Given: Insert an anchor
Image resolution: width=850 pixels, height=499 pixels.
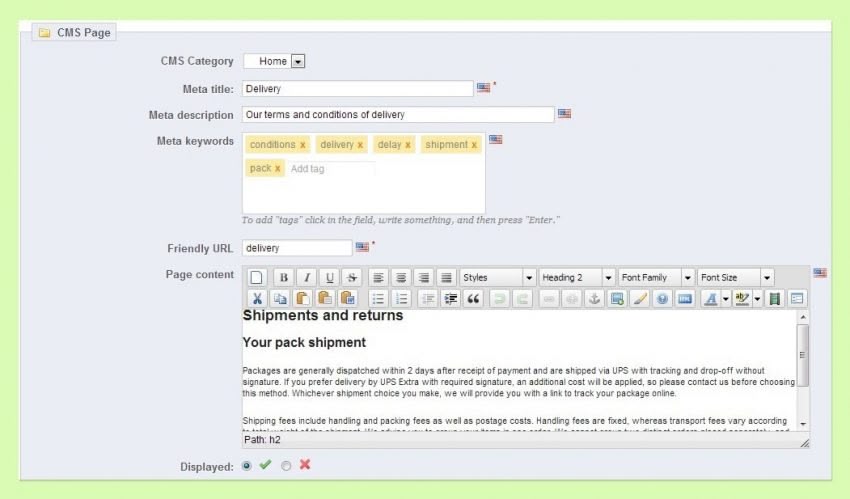Looking at the screenshot, I should click(x=594, y=299).
